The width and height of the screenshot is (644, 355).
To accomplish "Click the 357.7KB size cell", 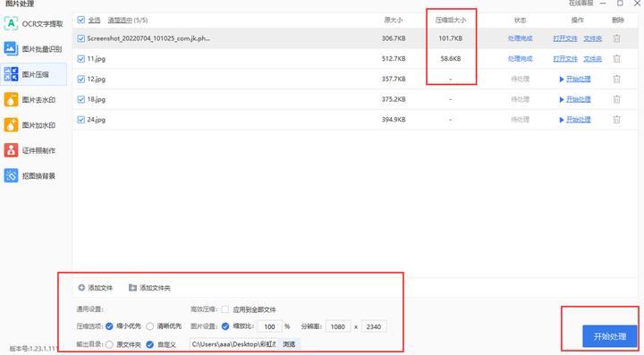I will 394,79.
